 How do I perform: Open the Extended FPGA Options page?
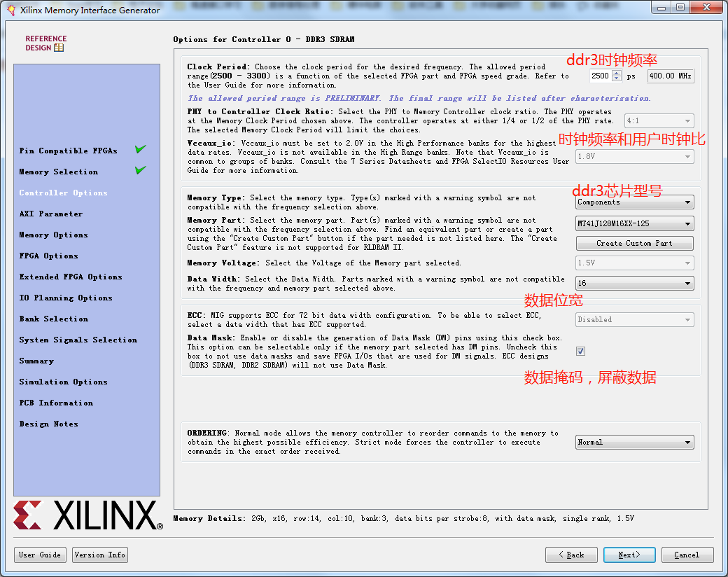(x=70, y=277)
